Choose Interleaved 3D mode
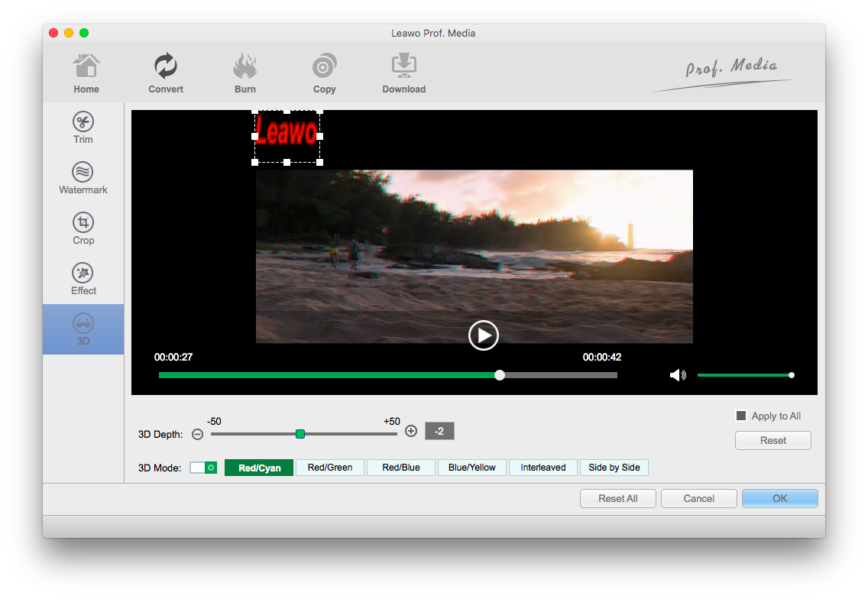This screenshot has width=868, height=599. click(x=543, y=468)
